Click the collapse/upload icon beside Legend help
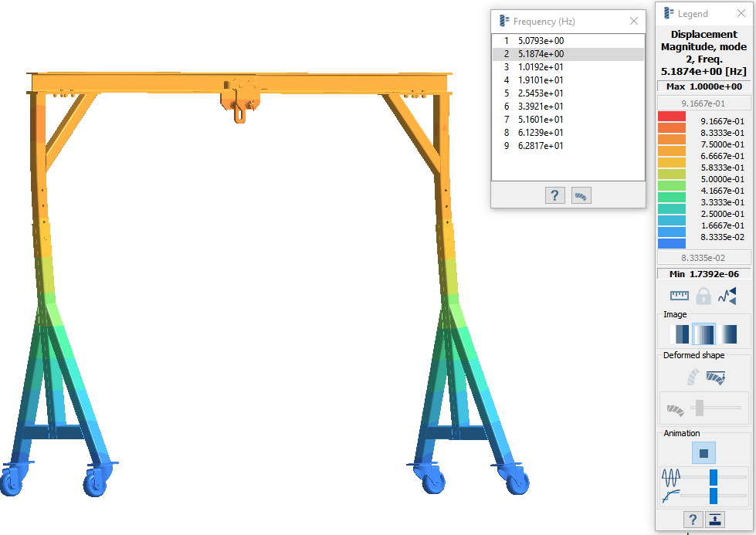Viewport: 756px width, 535px height. [x=716, y=520]
